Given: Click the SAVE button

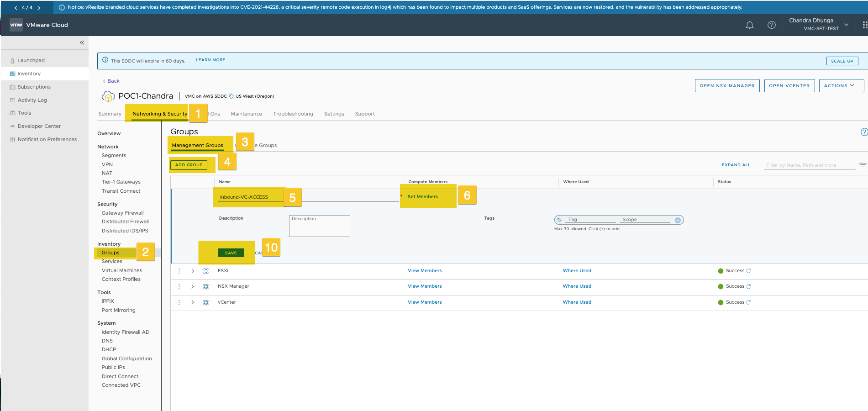Looking at the screenshot, I should [231, 253].
